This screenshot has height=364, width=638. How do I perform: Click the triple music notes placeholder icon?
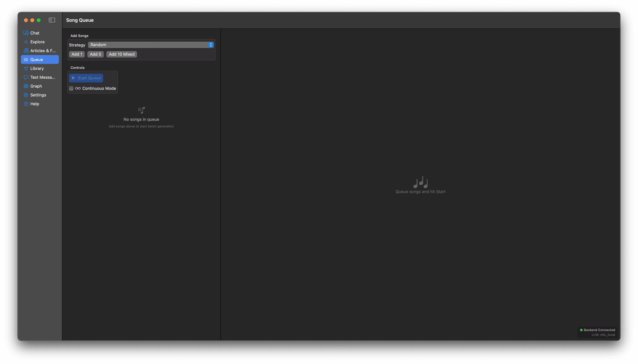tap(421, 182)
